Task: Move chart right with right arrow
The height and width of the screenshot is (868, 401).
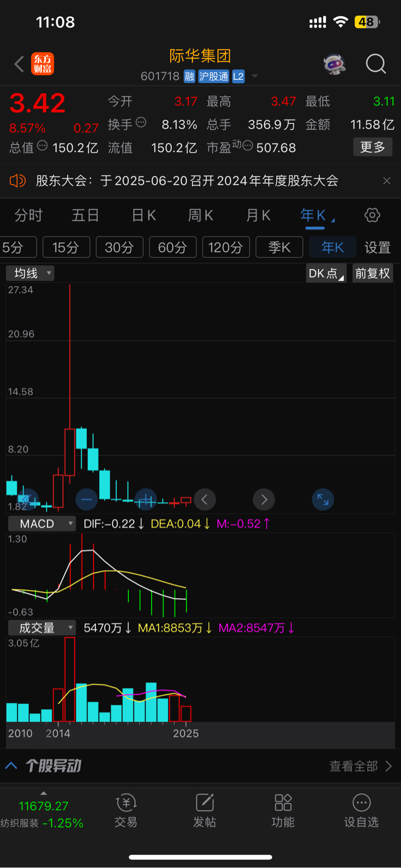Action: coord(264,500)
